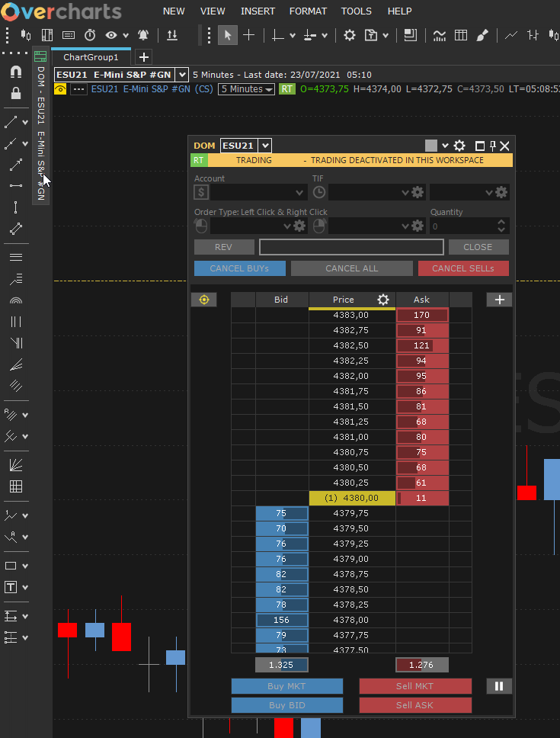560x738 pixels.
Task: Open TIF settings gear beside the TIF dropdown
Action: 418,192
